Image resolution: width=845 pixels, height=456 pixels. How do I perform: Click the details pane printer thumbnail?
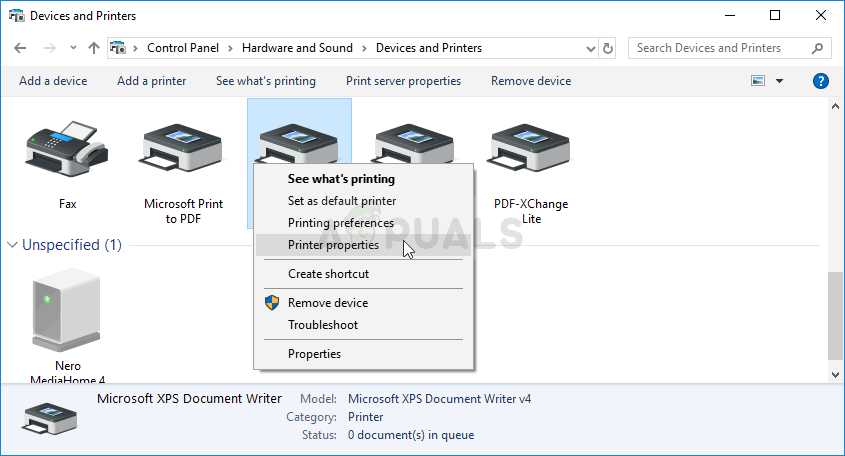[49, 419]
